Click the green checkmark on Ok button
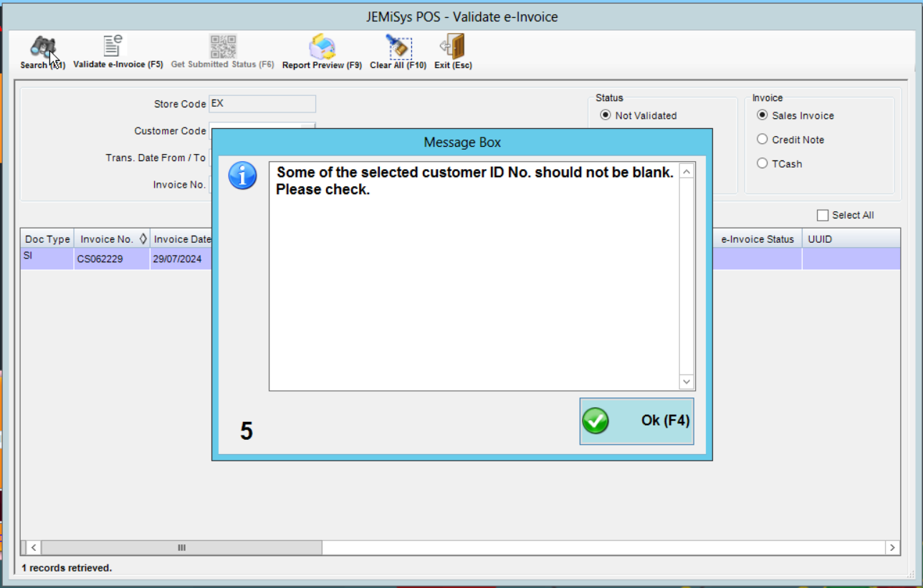This screenshot has height=588, width=923. coord(596,422)
